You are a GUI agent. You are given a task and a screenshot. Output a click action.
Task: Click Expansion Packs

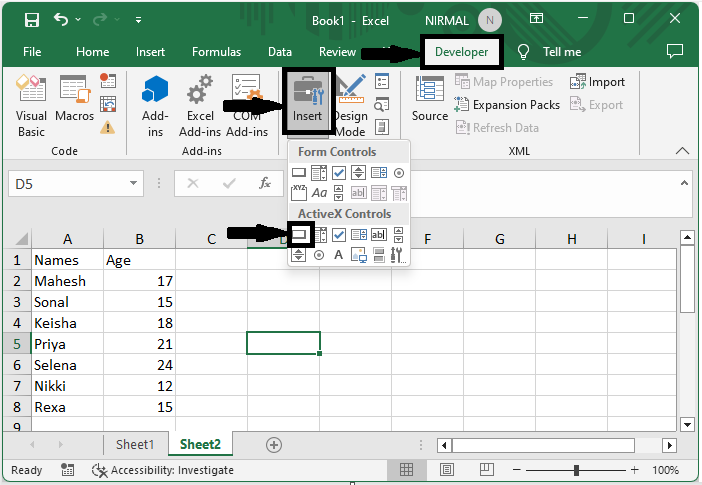click(507, 105)
